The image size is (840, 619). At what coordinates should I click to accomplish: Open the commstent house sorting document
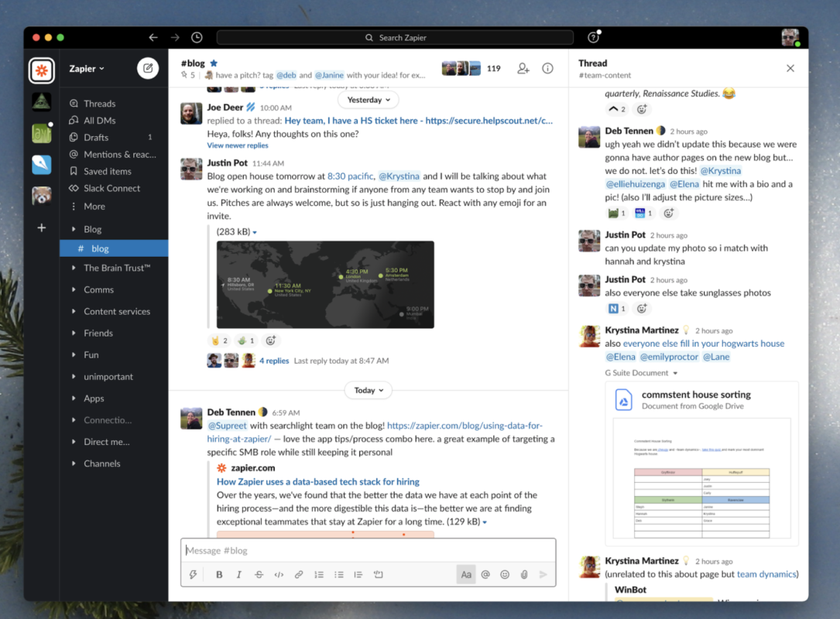pos(695,395)
